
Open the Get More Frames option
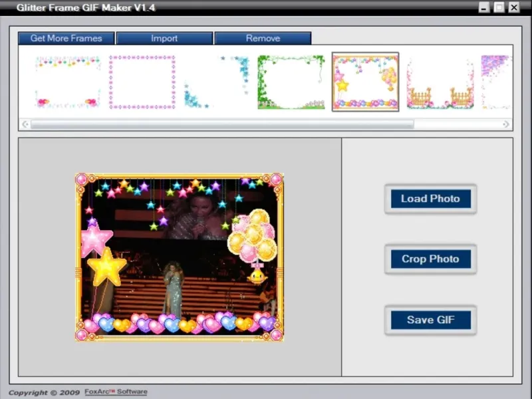(x=66, y=39)
